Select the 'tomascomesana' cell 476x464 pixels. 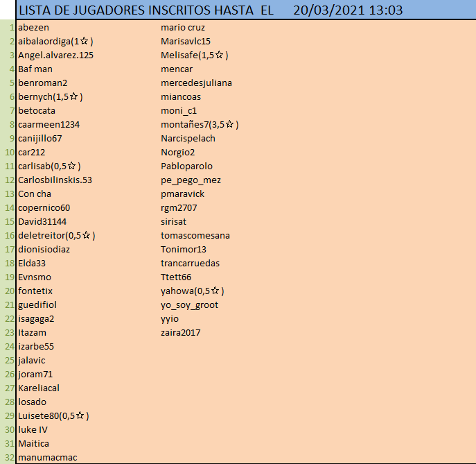[195, 236]
